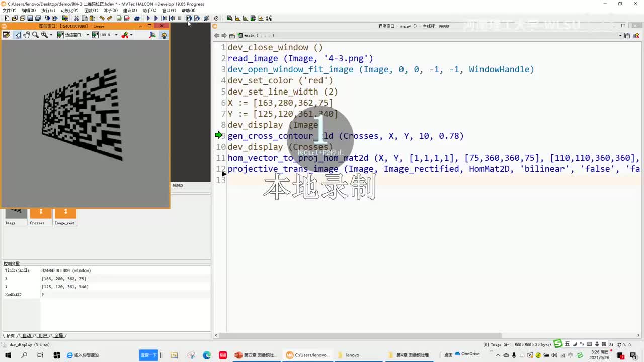The height and width of the screenshot is (362, 644).
Task: Click the open program folder icon
Action: (x=15, y=18)
